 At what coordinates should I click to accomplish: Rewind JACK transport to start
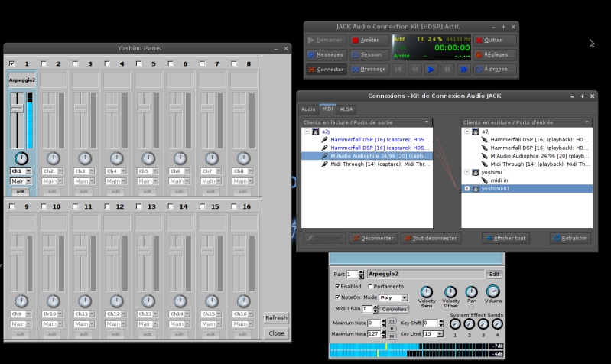click(x=398, y=70)
